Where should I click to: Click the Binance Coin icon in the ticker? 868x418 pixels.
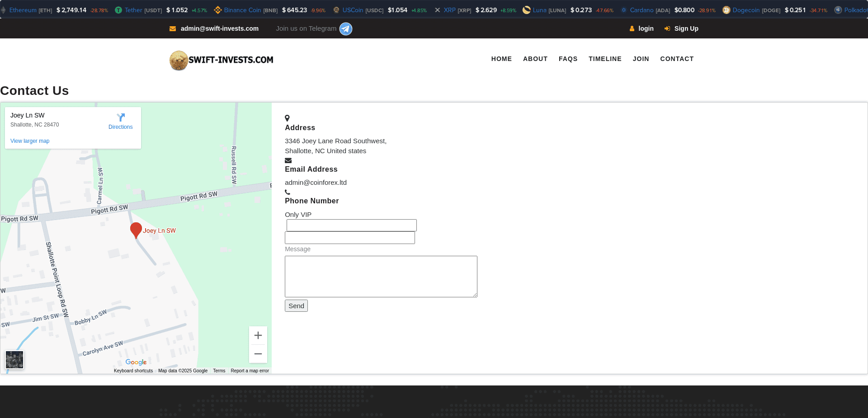[218, 9]
